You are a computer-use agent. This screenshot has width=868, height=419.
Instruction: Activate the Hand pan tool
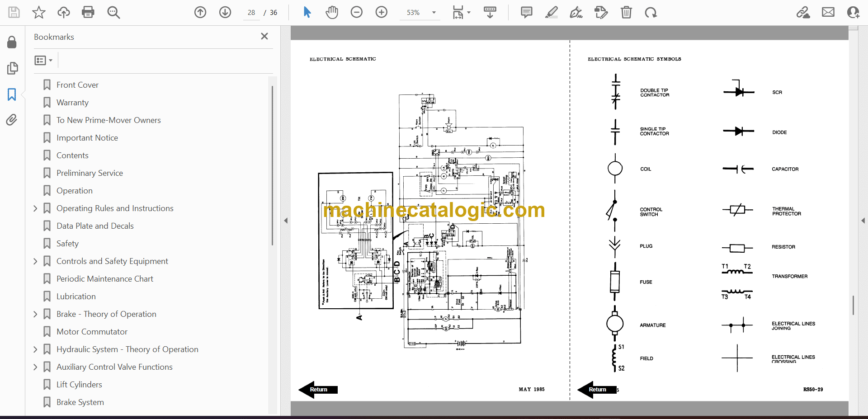pyautogui.click(x=332, y=12)
